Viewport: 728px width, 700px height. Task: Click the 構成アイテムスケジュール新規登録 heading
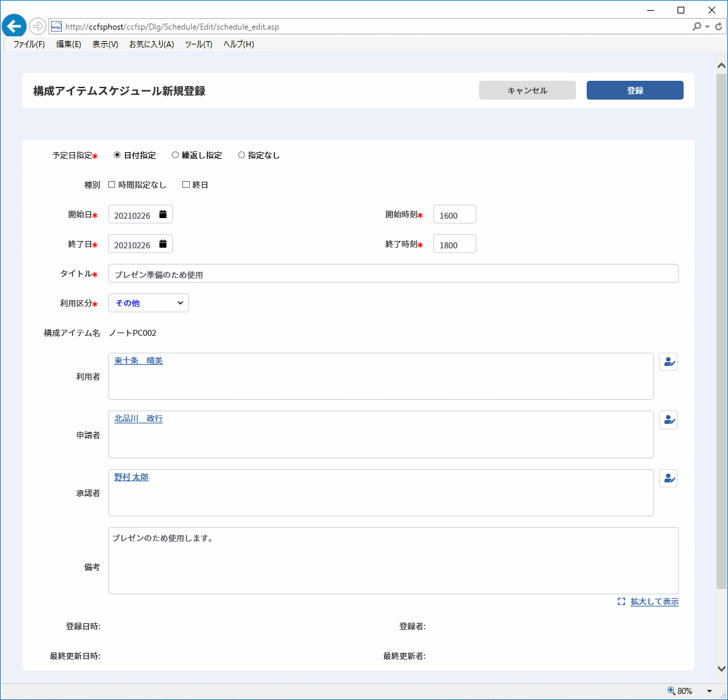point(119,91)
